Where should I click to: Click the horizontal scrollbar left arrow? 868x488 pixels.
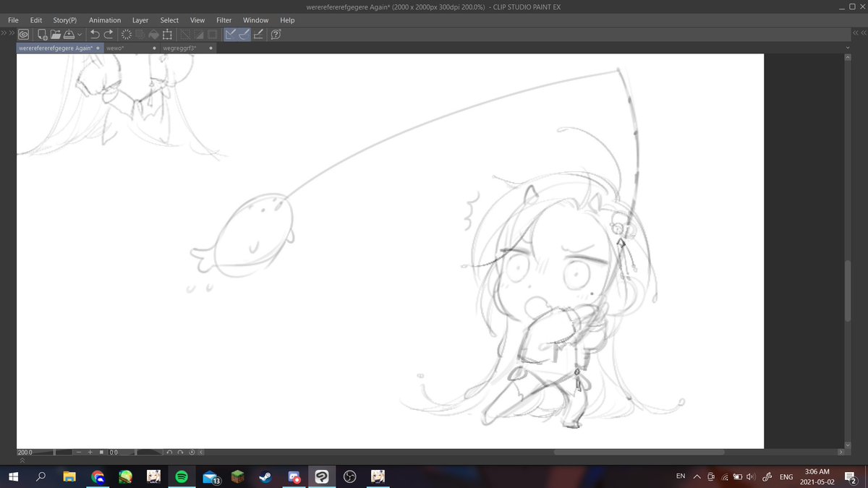pyautogui.click(x=201, y=453)
